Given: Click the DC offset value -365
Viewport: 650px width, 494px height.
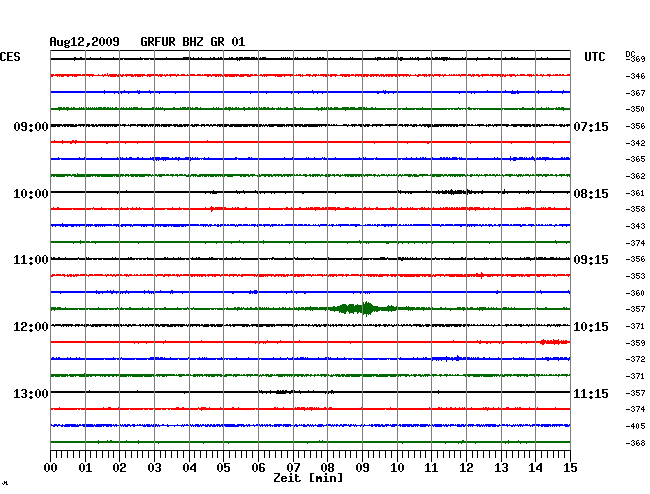Looking at the screenshot, I should (x=635, y=159).
